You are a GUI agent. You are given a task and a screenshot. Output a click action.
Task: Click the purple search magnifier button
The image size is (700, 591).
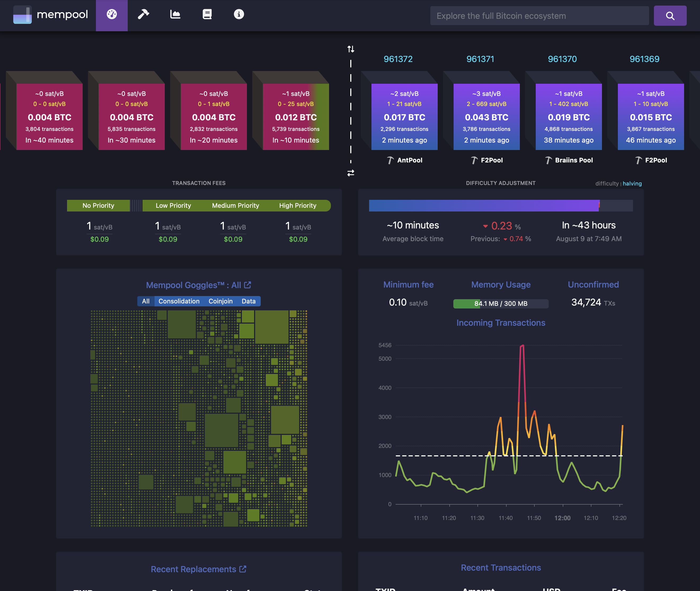click(670, 16)
